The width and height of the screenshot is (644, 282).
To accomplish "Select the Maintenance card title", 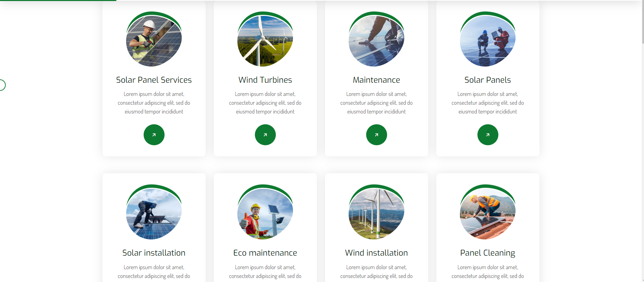I will [x=376, y=80].
